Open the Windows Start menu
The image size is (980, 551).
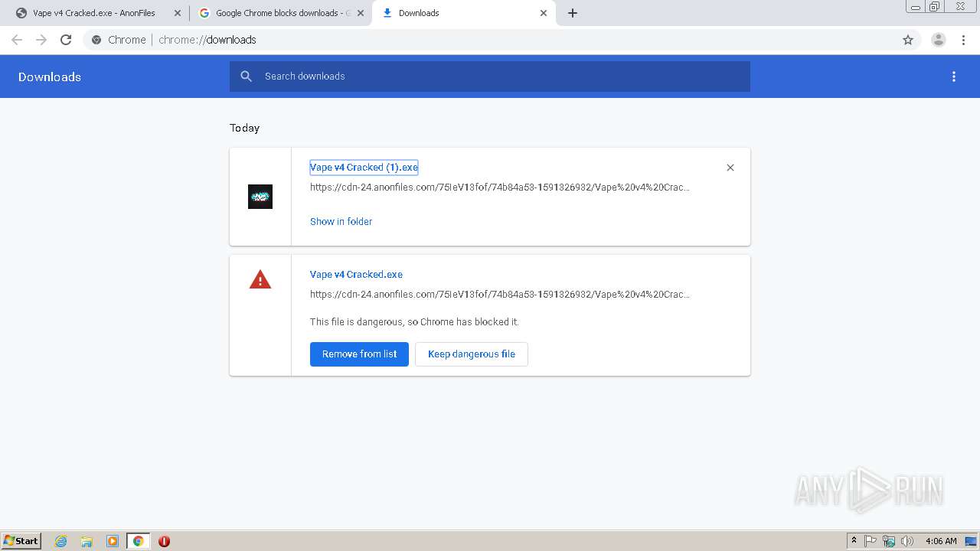21,541
